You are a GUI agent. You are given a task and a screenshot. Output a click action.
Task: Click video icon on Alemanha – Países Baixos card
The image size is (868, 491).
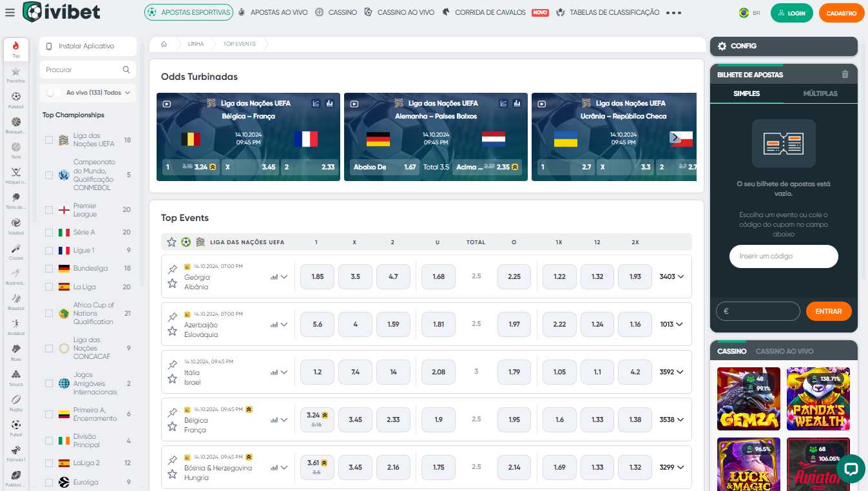(x=354, y=103)
